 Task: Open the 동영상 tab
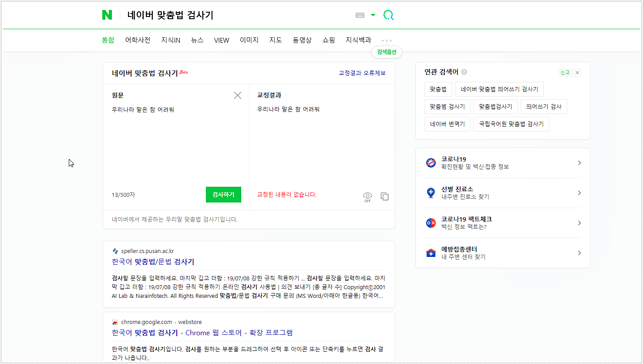point(302,40)
